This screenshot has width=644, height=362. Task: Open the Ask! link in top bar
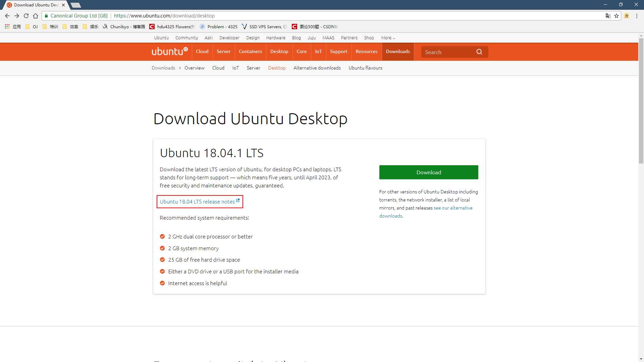[x=209, y=38]
